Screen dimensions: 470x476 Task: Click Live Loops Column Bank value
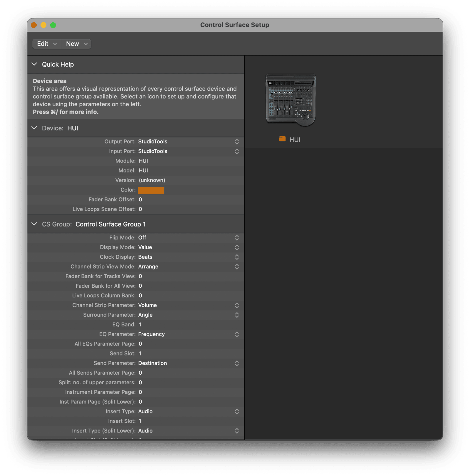[140, 296]
